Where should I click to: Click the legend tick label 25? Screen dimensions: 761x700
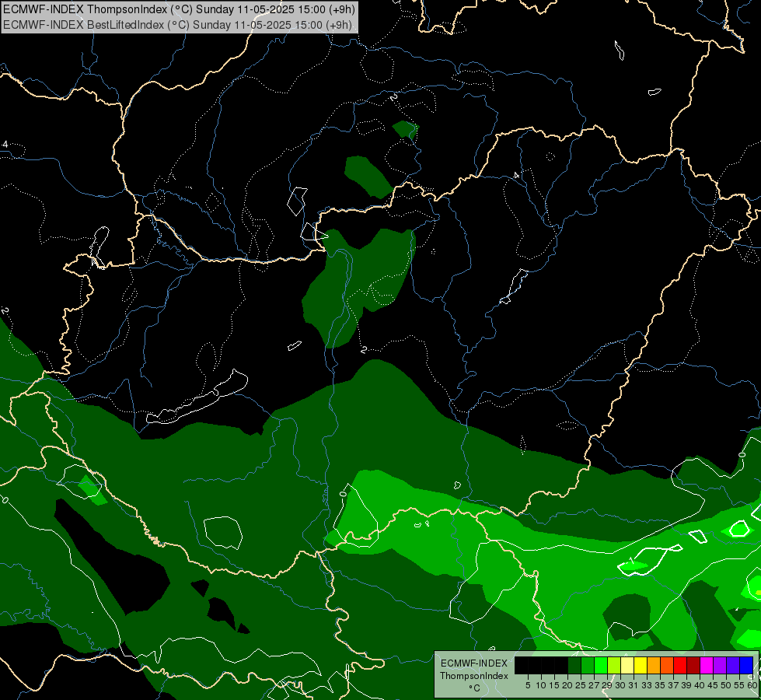(x=581, y=685)
